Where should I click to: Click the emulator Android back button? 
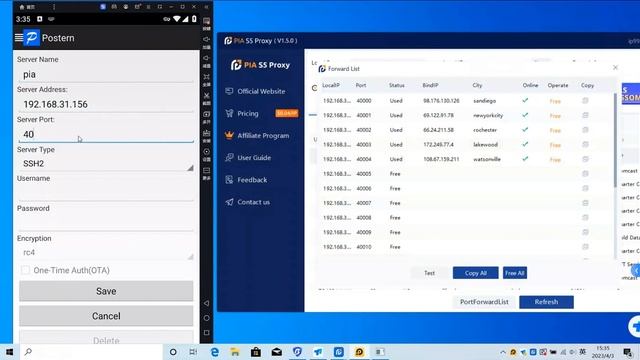[207, 303]
